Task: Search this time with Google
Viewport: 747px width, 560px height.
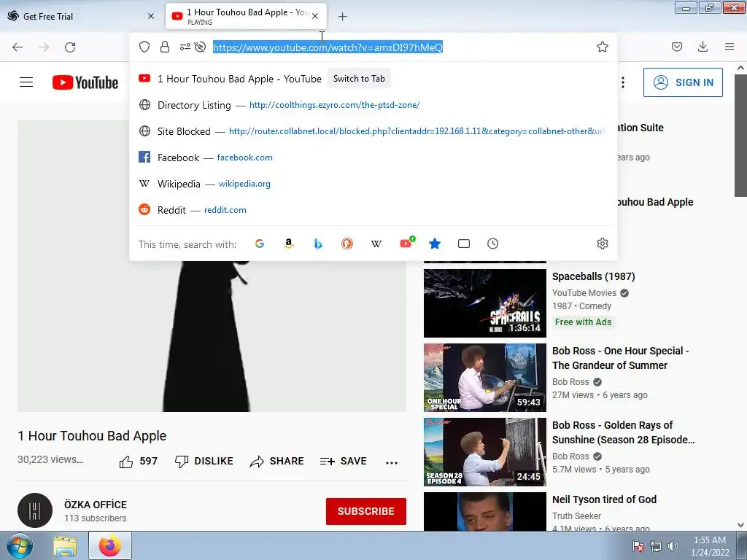Action: (x=260, y=244)
